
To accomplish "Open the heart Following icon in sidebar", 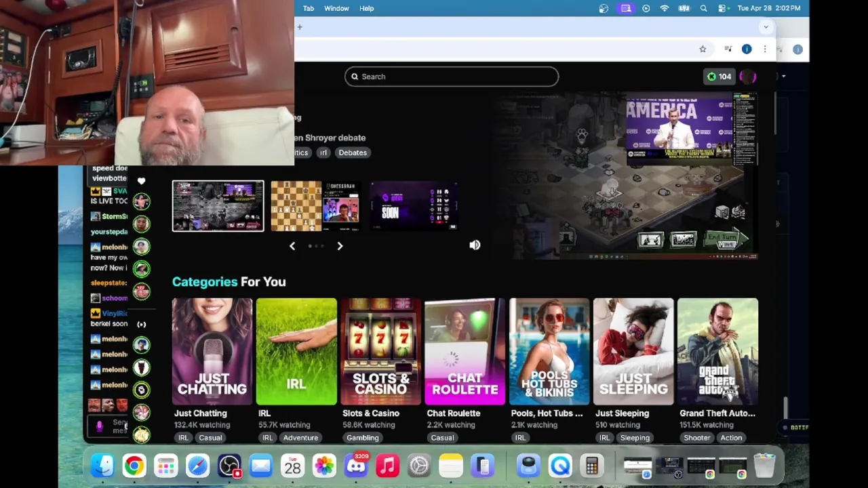I will [141, 182].
